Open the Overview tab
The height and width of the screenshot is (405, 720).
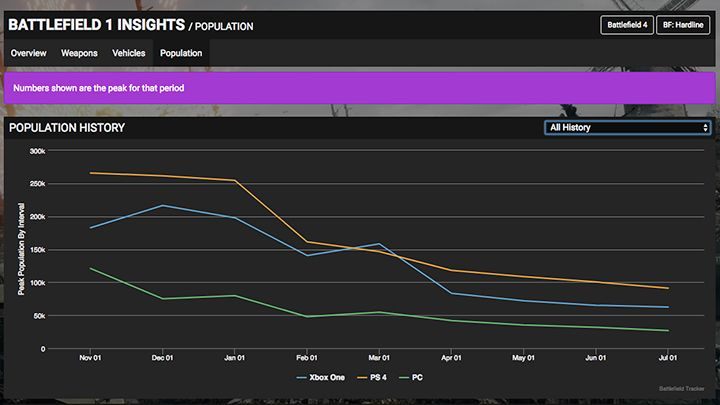coord(28,53)
